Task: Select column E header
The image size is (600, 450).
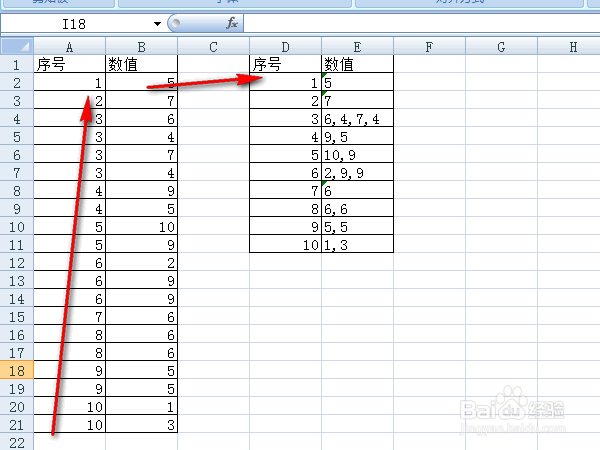Action: [357, 47]
